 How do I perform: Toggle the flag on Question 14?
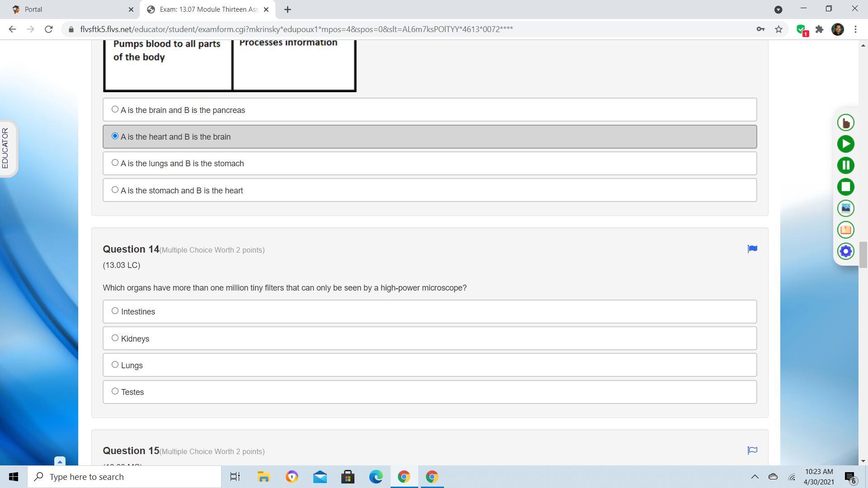[x=752, y=249]
